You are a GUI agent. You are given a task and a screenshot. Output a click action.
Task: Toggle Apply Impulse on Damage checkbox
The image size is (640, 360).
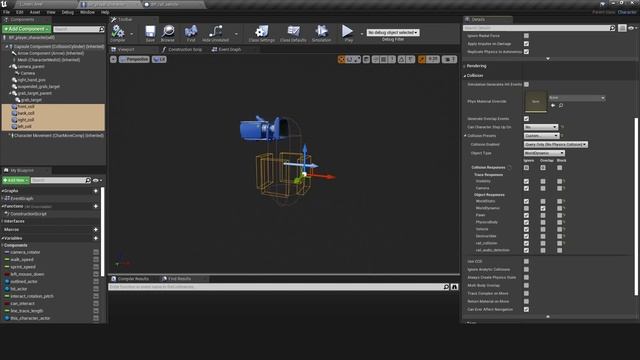pyautogui.click(x=526, y=44)
